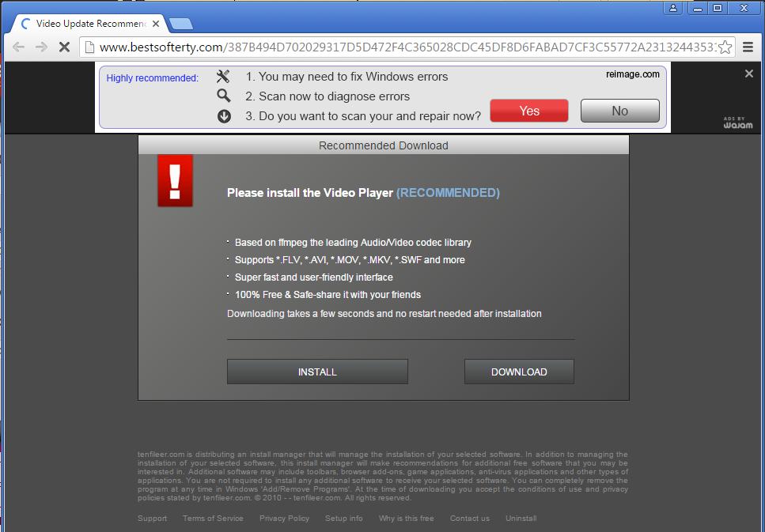Click the DOWNLOAD button
Screen dimensions: 765x532
click(519, 372)
